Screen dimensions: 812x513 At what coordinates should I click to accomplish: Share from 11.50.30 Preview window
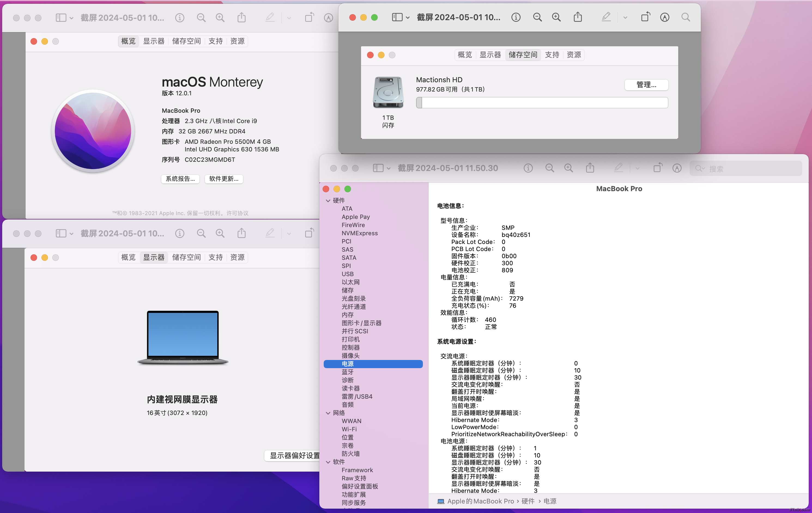coord(590,167)
